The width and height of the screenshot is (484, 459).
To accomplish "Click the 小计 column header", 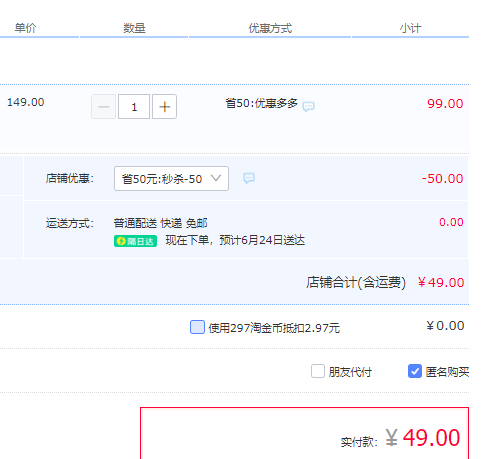I will click(410, 28).
